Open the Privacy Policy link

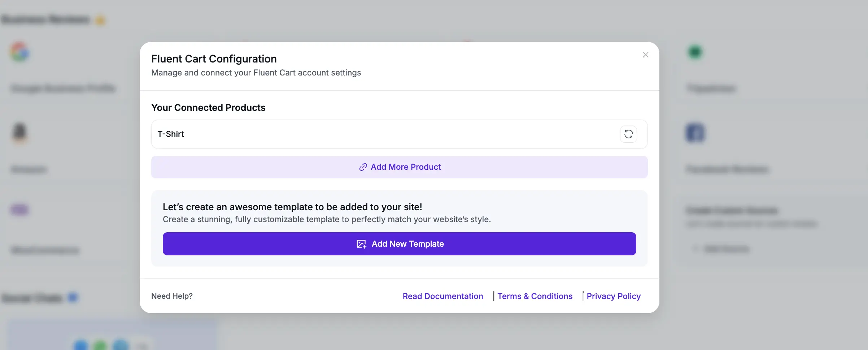click(x=613, y=296)
